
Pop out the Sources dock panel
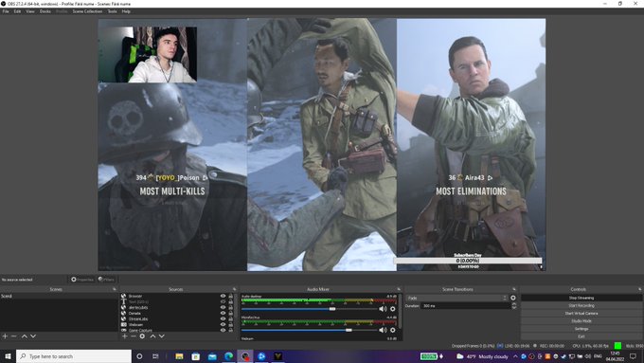235,289
